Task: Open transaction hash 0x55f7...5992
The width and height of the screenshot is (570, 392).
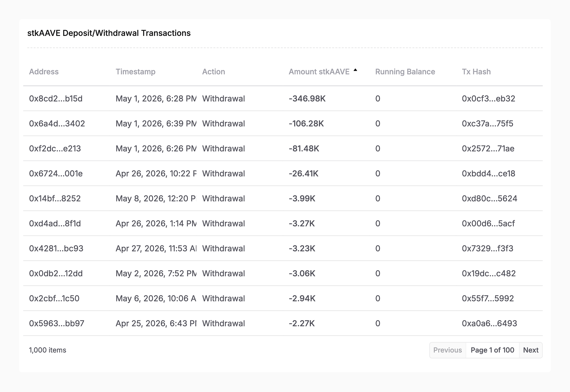Action: (488, 298)
